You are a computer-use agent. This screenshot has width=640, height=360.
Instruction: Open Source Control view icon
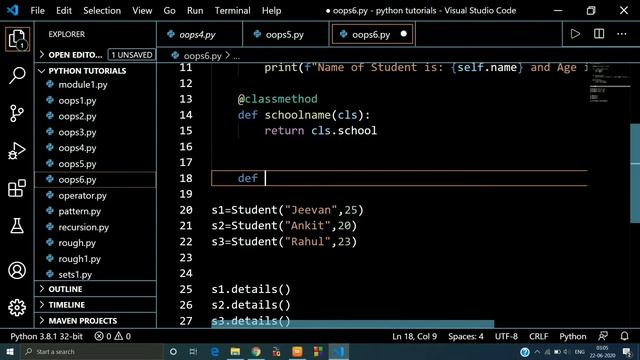click(17, 113)
